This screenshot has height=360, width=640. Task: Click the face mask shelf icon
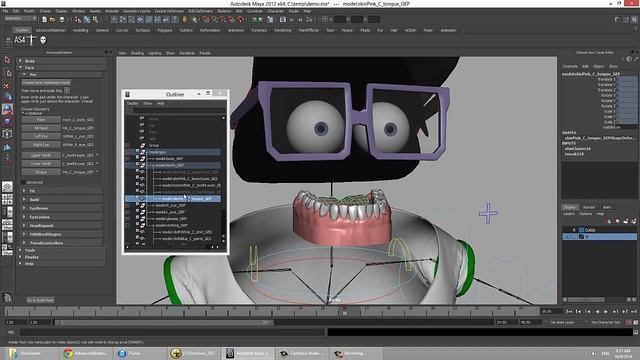[x=43, y=40]
